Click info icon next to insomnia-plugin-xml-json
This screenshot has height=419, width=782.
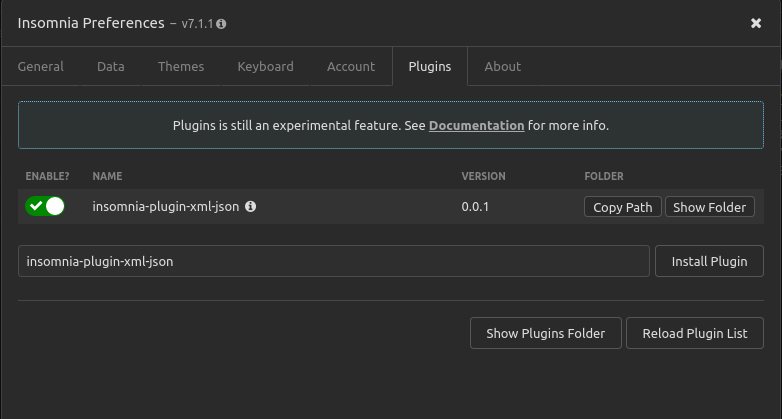coord(250,206)
